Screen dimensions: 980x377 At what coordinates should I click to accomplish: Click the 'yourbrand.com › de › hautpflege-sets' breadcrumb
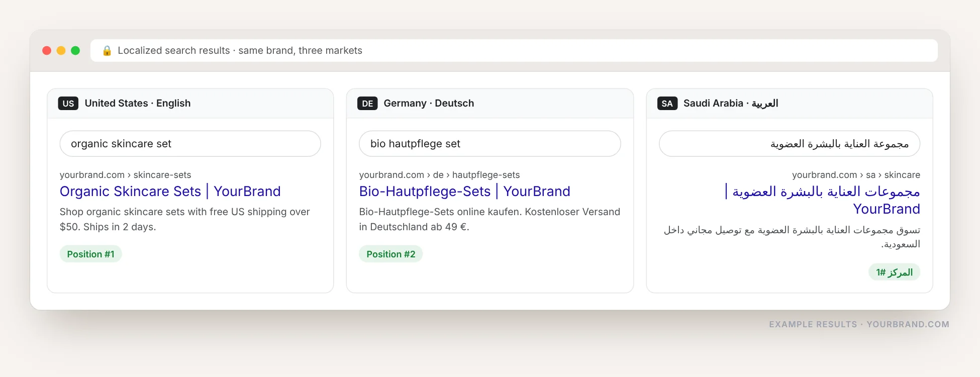439,175
